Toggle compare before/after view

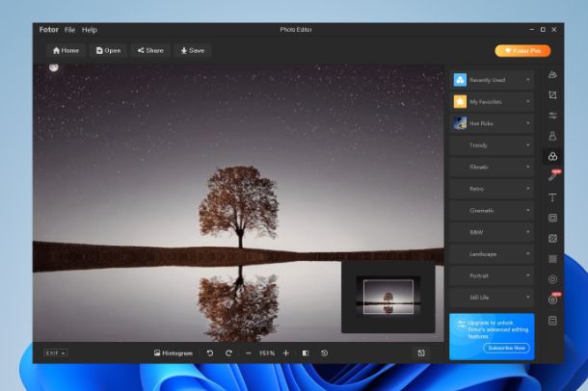coord(306,353)
